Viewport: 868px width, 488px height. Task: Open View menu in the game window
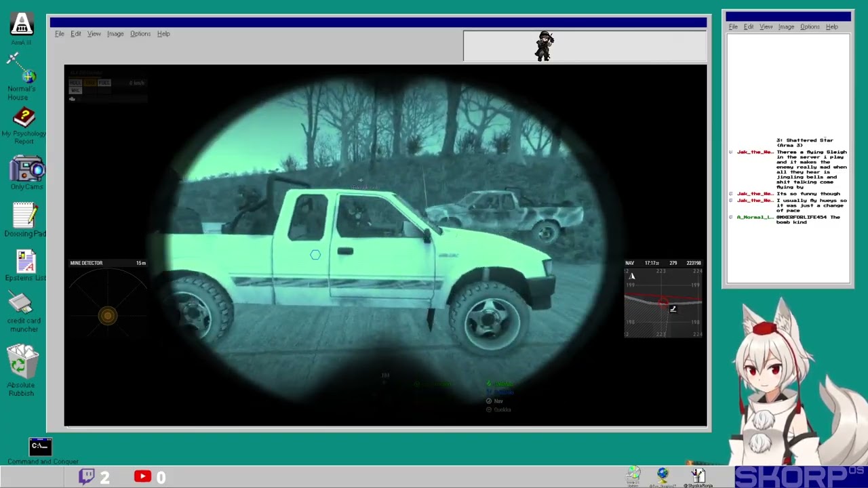(94, 34)
